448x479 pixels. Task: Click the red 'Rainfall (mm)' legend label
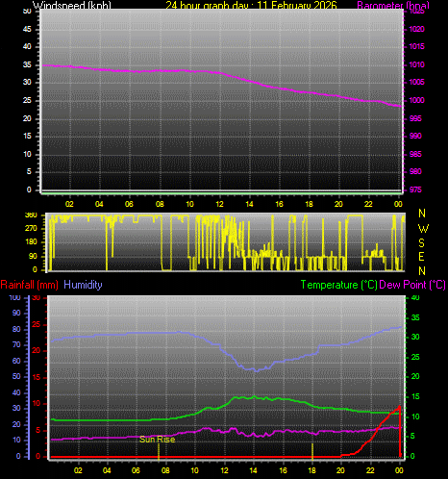point(30,285)
